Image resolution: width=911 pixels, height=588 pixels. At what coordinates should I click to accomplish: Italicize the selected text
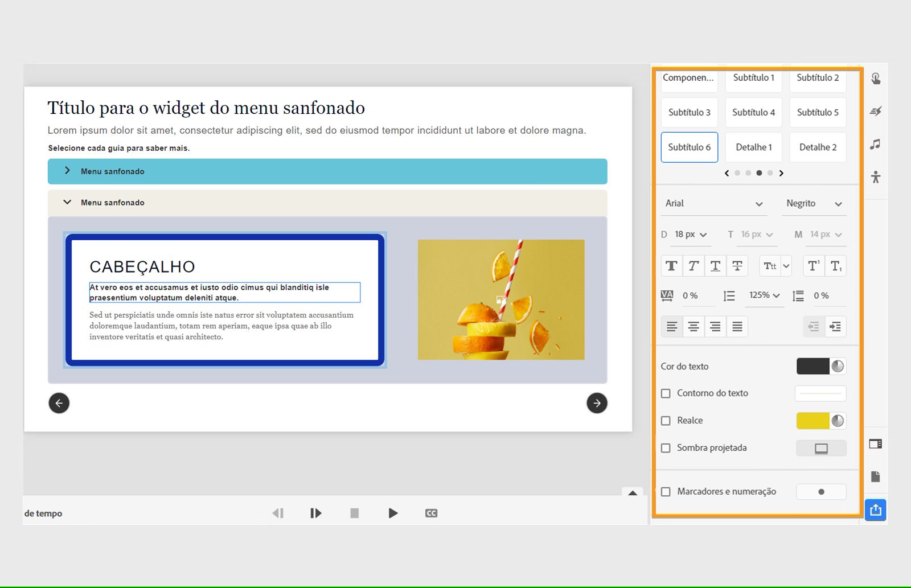point(693,265)
